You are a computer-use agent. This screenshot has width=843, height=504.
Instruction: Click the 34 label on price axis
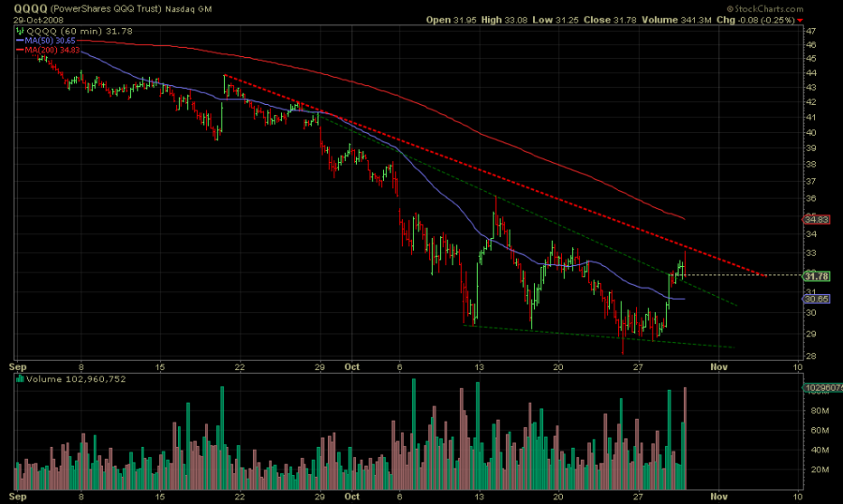811,234
